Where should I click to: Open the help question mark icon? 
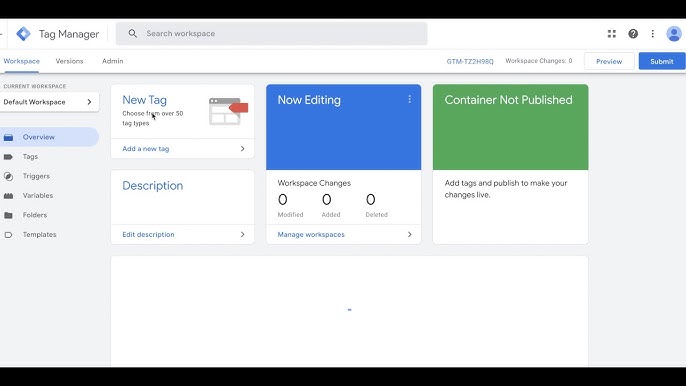633,34
